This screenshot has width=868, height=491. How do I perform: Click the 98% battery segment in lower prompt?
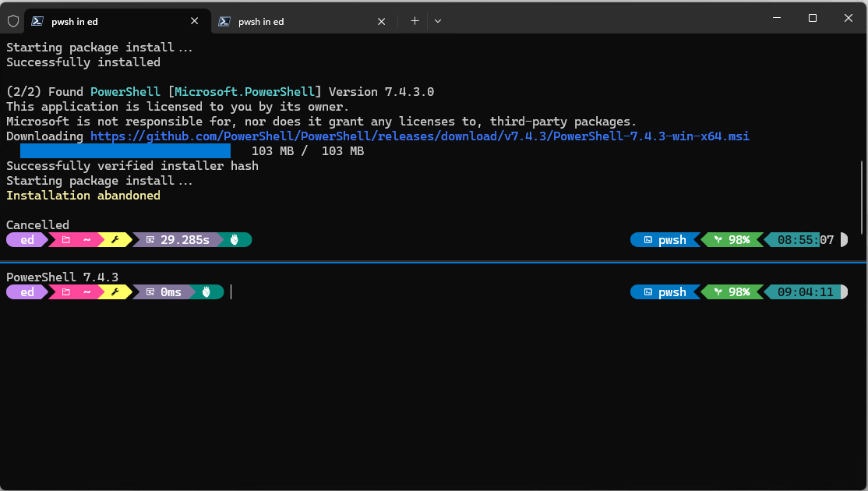pos(733,291)
